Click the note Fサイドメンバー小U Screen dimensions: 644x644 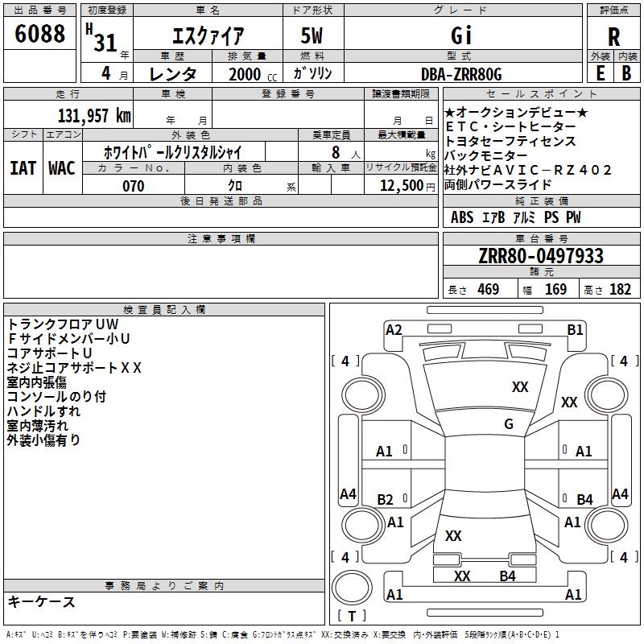point(68,338)
